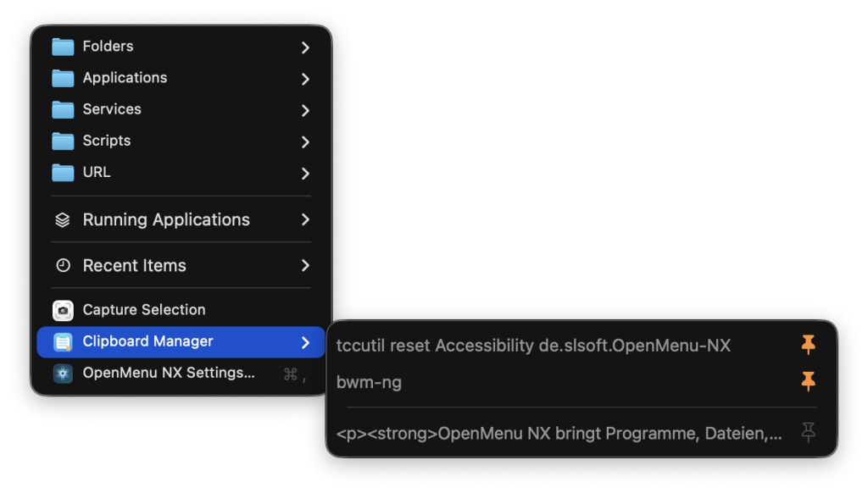This screenshot has width=868, height=493.
Task: Select the Capture Selection menu item
Action: [x=181, y=310]
